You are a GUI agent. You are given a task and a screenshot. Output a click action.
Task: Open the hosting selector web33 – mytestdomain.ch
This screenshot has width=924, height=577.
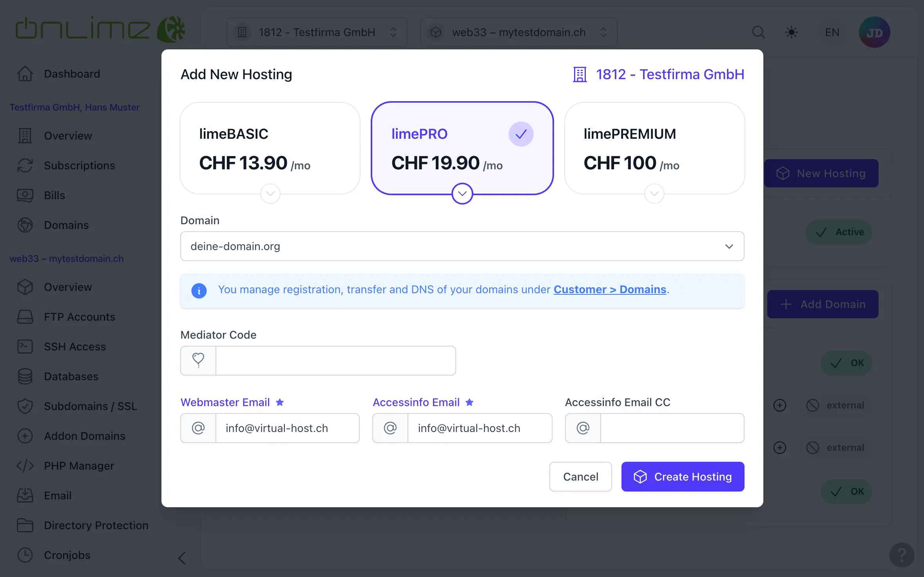518,32
